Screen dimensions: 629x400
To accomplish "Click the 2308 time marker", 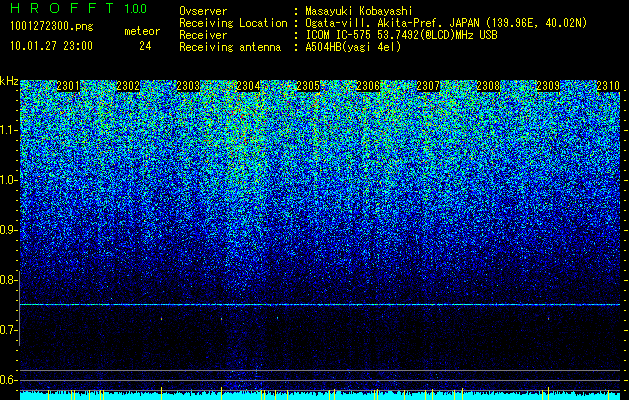I will tap(488, 86).
